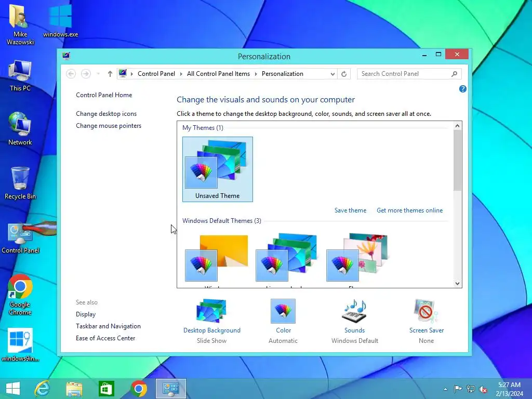Open the Display link
Image resolution: width=532 pixels, height=399 pixels.
click(86, 314)
